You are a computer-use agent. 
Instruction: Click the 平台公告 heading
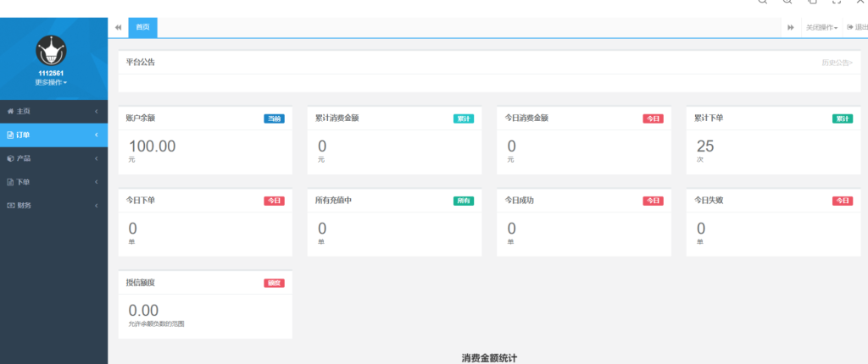[x=141, y=63]
